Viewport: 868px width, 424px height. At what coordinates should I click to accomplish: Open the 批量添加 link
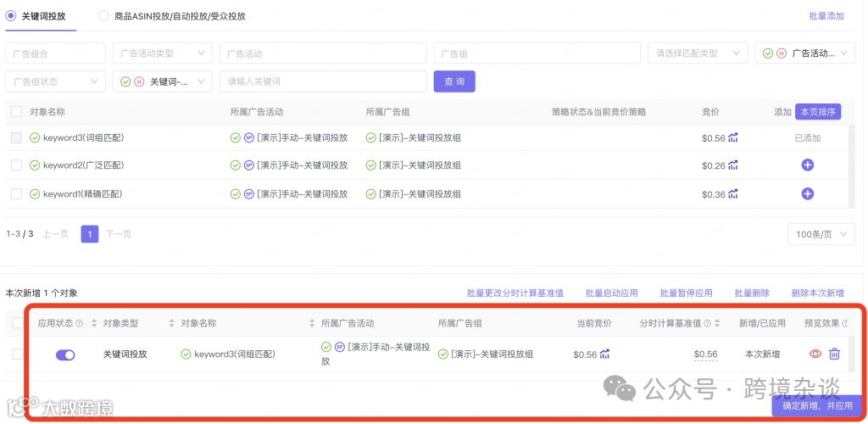(826, 16)
